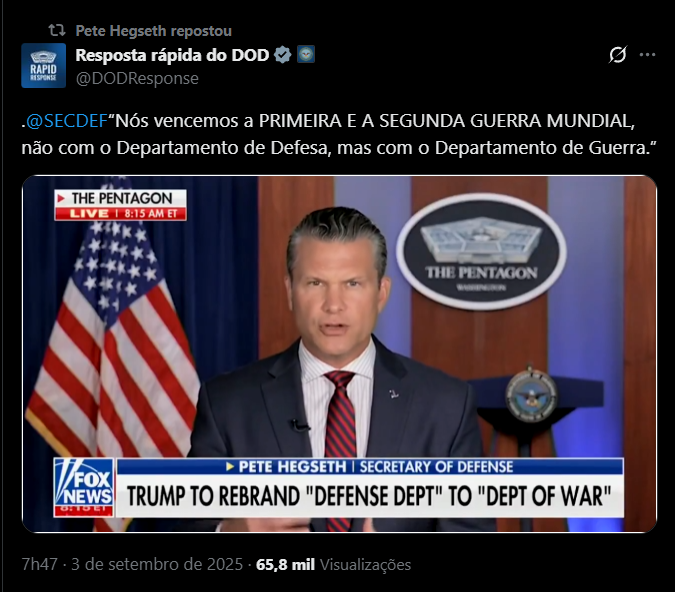Click the Grok slashed-circle icon
The height and width of the screenshot is (592, 675).
pyautogui.click(x=617, y=55)
